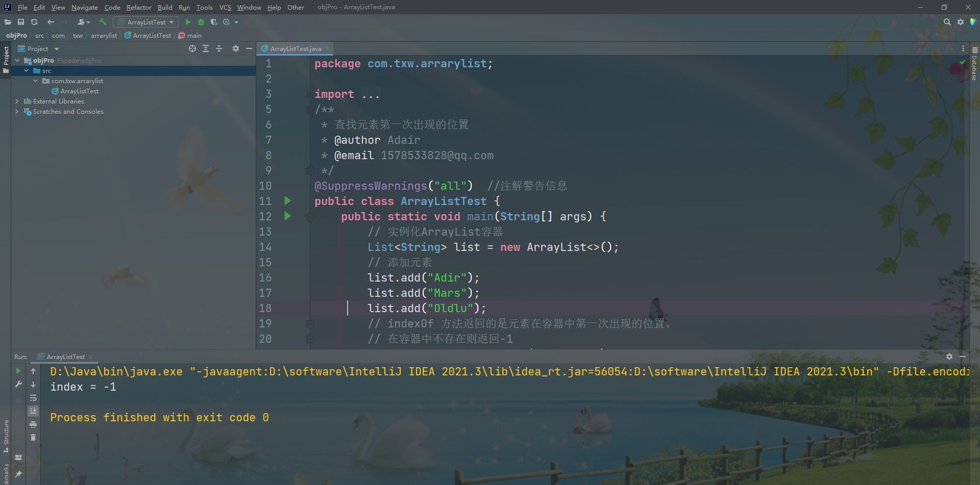Click the down arrow in the Run console
Screen dimensions: 980x485
point(33,385)
